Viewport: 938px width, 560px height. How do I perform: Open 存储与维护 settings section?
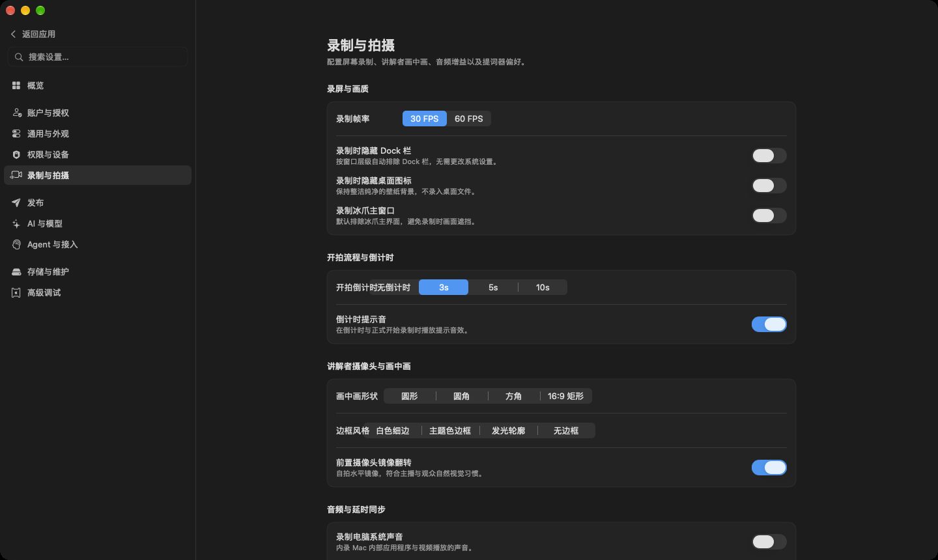(x=98, y=272)
